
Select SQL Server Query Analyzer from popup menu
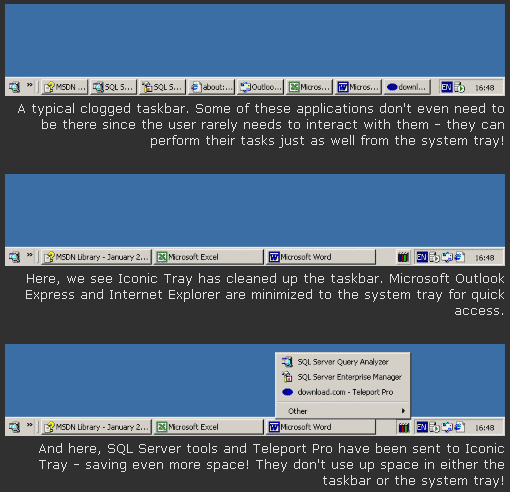343,362
